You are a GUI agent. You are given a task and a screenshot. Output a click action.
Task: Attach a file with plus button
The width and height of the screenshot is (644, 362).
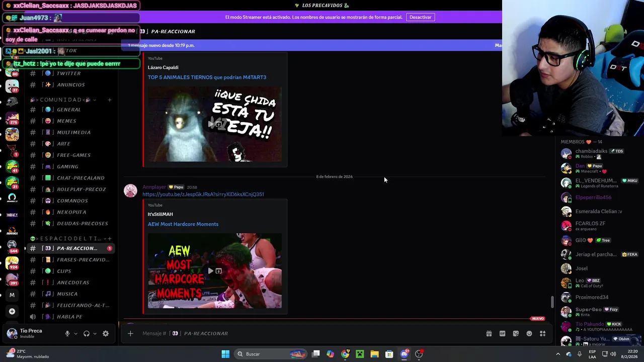[x=130, y=333]
